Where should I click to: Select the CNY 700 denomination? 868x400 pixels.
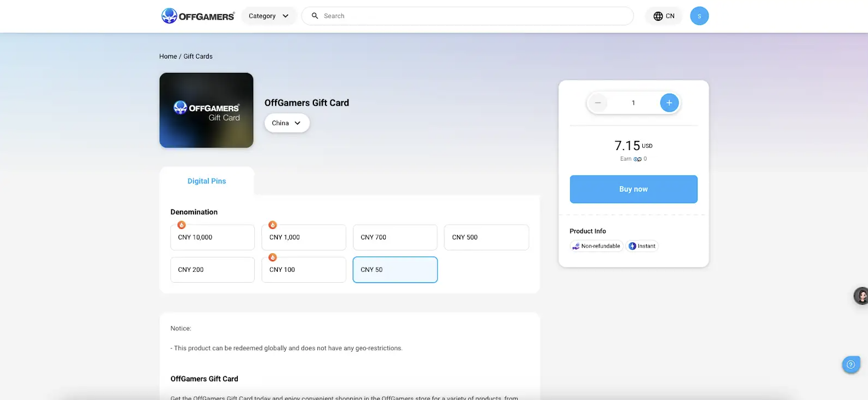(x=395, y=237)
